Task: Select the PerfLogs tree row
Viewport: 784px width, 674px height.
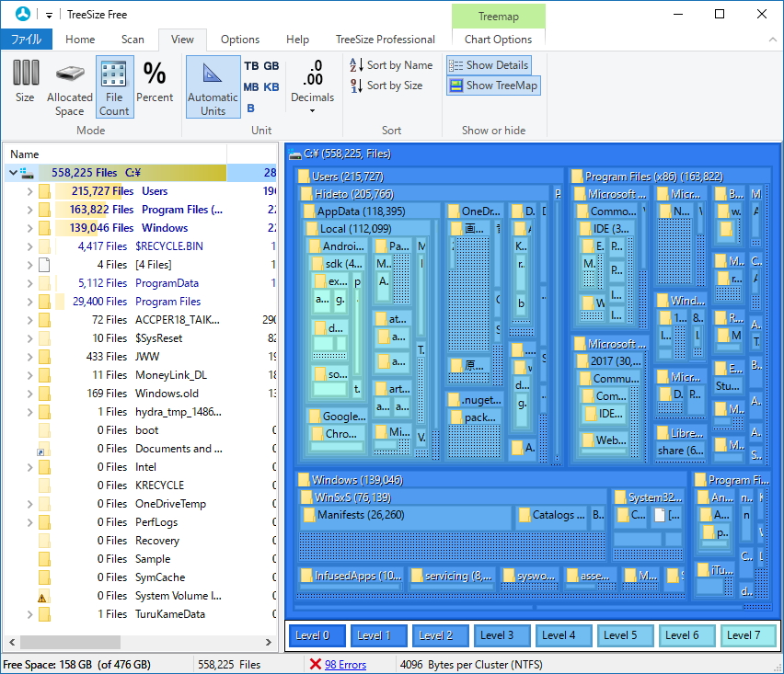Action: point(141,522)
